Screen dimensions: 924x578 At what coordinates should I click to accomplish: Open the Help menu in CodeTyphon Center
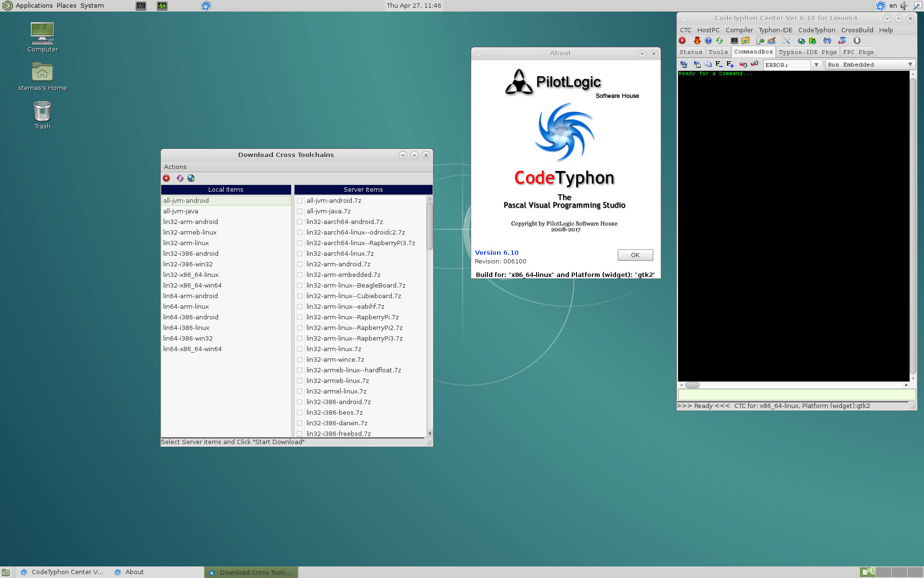pyautogui.click(x=886, y=30)
